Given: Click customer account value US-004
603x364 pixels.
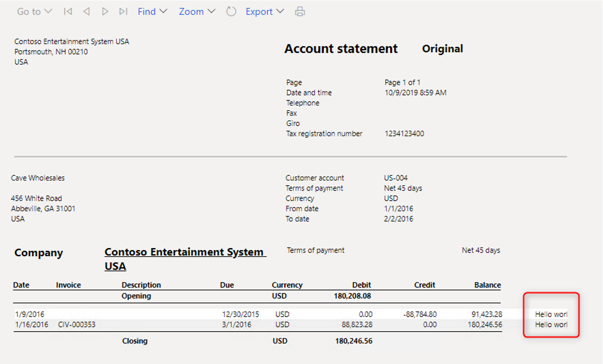Looking at the screenshot, I should pos(396,178).
